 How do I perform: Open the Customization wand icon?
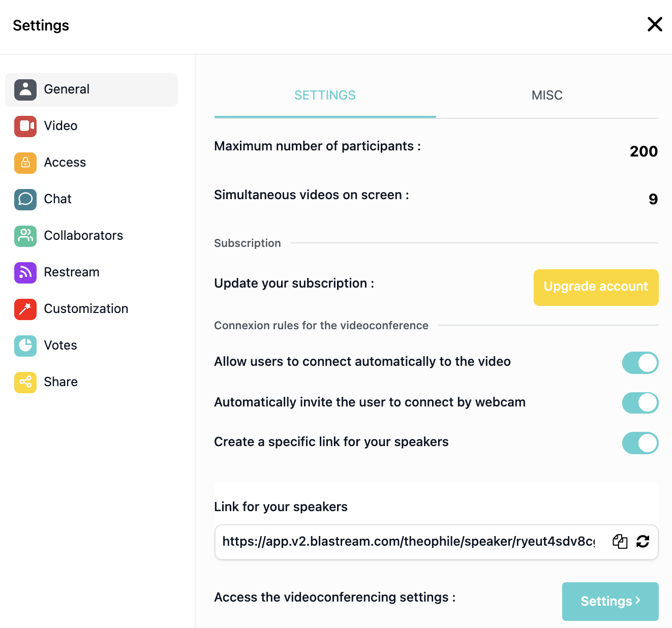(25, 309)
